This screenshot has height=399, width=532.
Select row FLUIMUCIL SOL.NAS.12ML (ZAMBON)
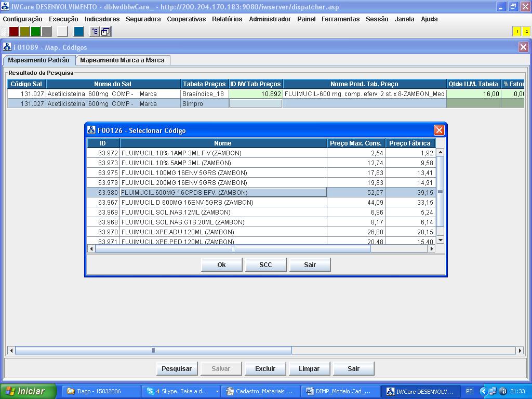pos(261,212)
